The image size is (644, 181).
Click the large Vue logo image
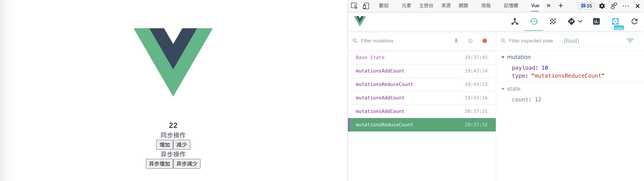click(x=173, y=62)
